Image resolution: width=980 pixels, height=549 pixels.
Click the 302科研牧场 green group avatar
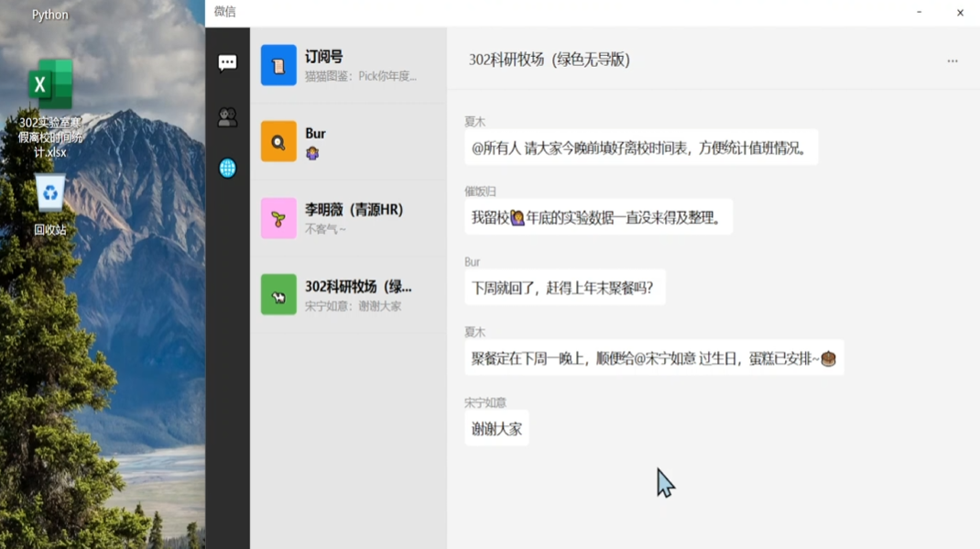coord(279,293)
